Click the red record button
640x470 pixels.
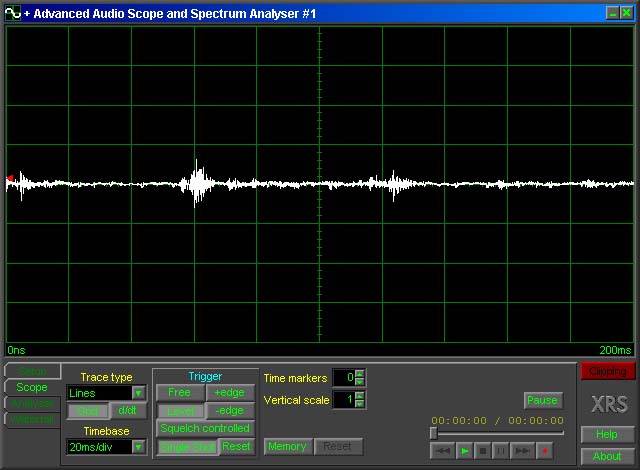pyautogui.click(x=544, y=451)
